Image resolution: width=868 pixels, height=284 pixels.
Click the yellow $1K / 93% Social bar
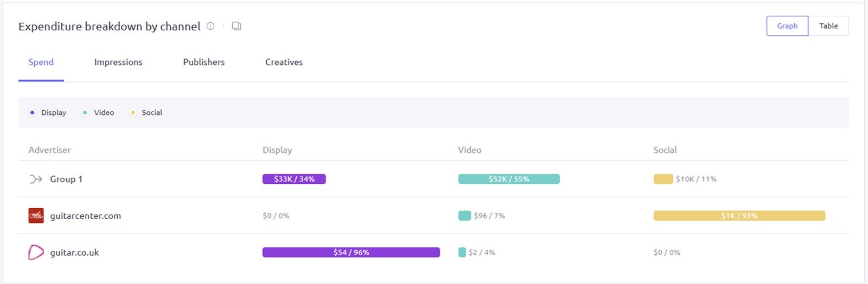coord(739,216)
